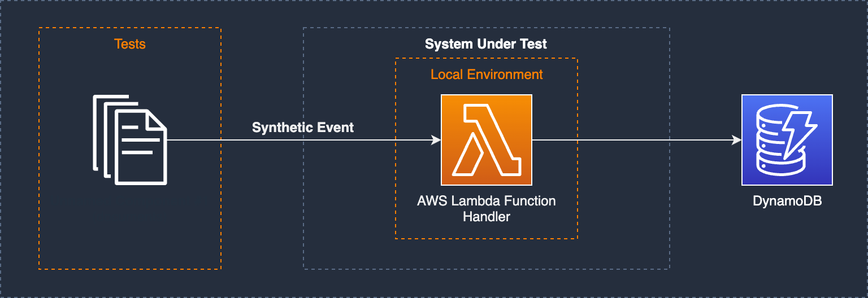
Task: Click the "Local Environment" label
Action: (x=487, y=74)
